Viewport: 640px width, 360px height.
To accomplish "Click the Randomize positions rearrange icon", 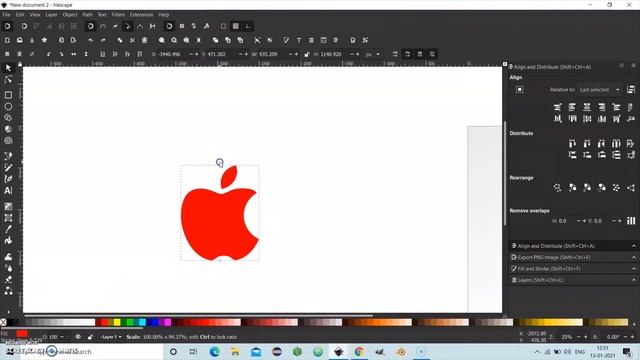I will coord(616,188).
